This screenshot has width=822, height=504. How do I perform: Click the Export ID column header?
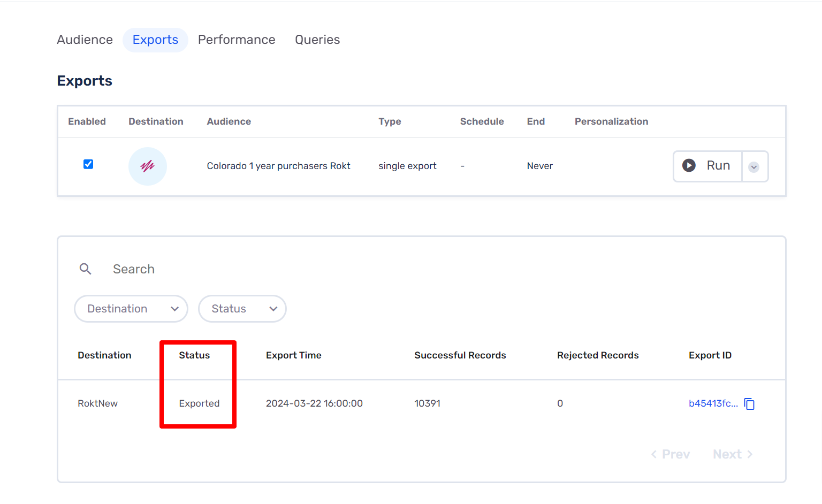710,355
